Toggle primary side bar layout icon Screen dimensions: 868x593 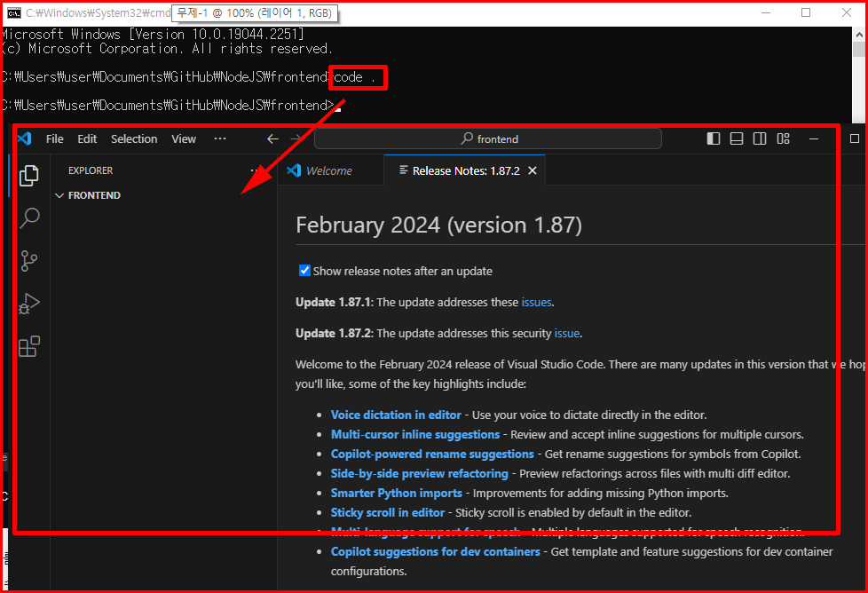[714, 138]
